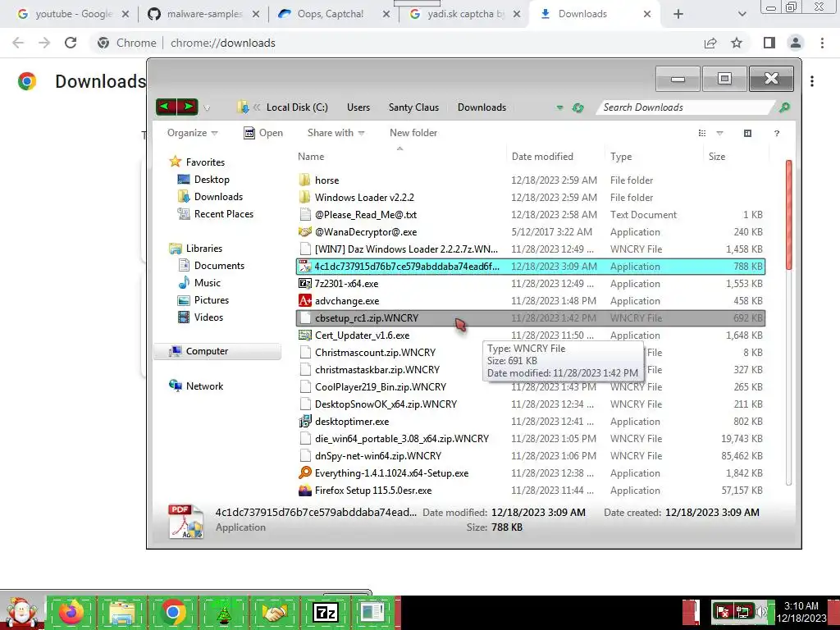Click the change view icon
Screen dimensions: 840x630
(702, 133)
